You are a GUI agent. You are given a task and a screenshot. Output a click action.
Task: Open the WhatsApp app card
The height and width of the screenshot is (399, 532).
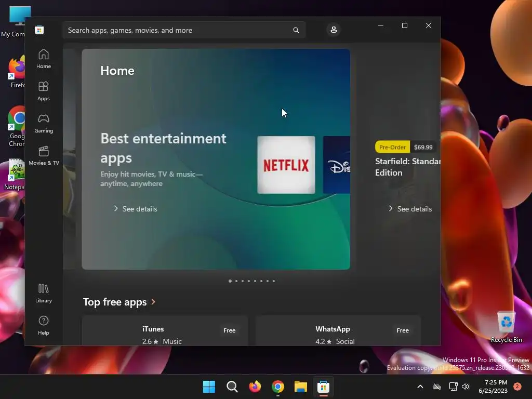point(338,331)
